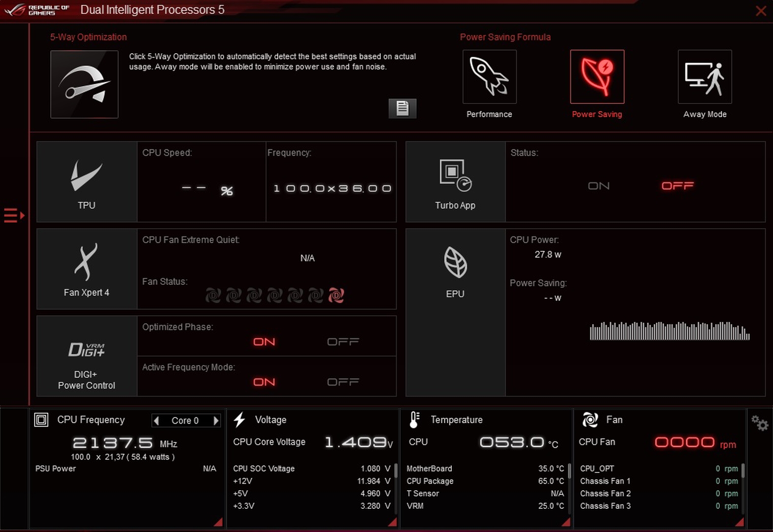Set Optimized Phase to OFF
This screenshot has width=773, height=532.
(343, 342)
